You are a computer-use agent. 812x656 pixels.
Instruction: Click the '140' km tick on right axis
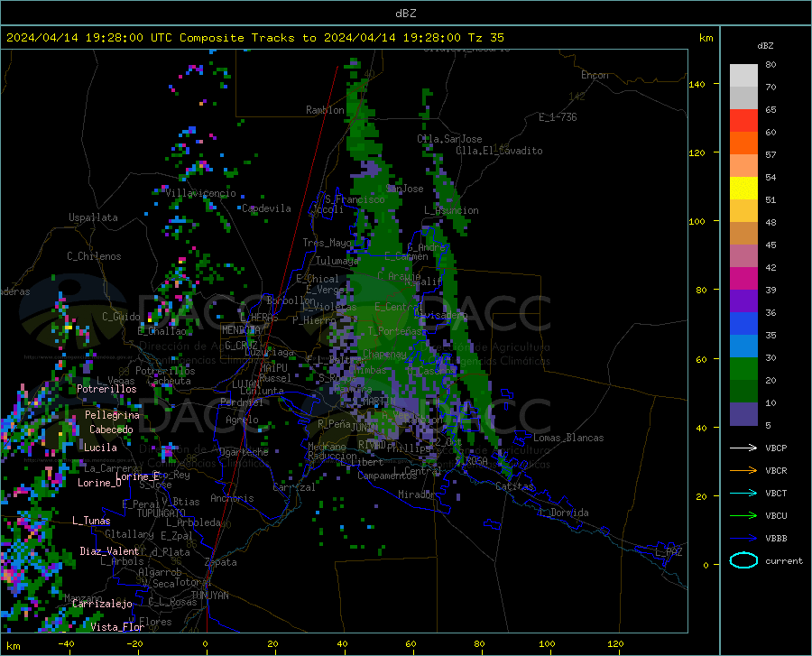pyautogui.click(x=697, y=84)
